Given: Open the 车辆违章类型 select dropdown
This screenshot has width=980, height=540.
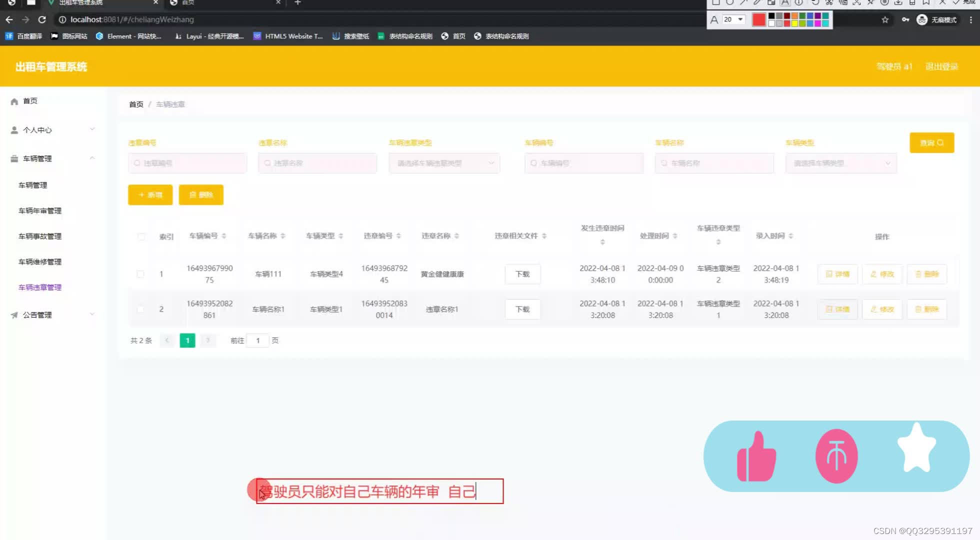Looking at the screenshot, I should [x=444, y=163].
